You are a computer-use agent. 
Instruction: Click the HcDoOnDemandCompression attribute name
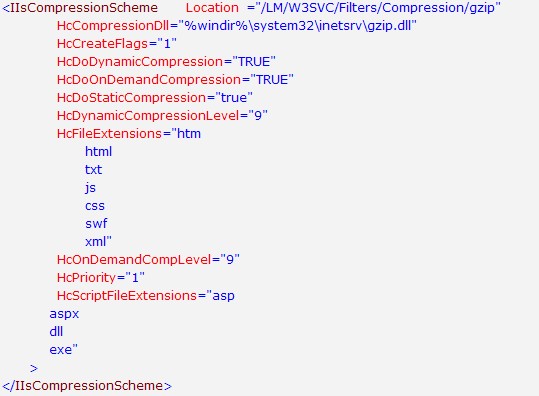pos(149,80)
